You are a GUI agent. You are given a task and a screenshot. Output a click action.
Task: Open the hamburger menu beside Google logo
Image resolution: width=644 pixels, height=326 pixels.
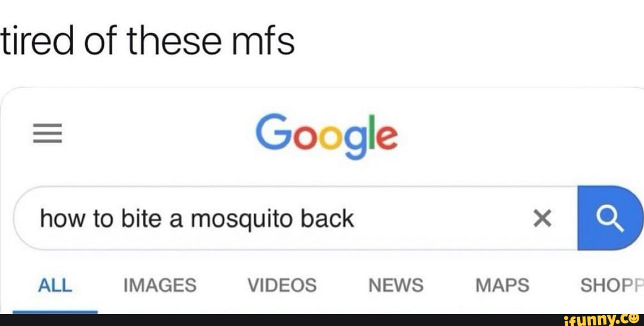point(48,134)
